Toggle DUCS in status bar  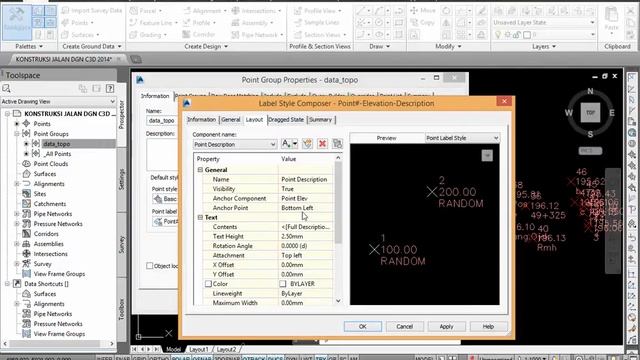point(275,358)
